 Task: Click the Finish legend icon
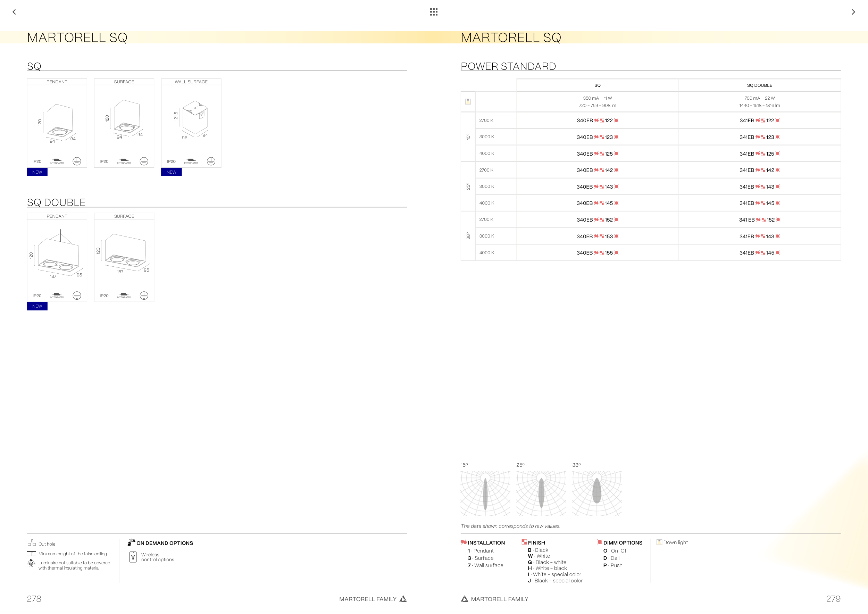[x=524, y=542]
